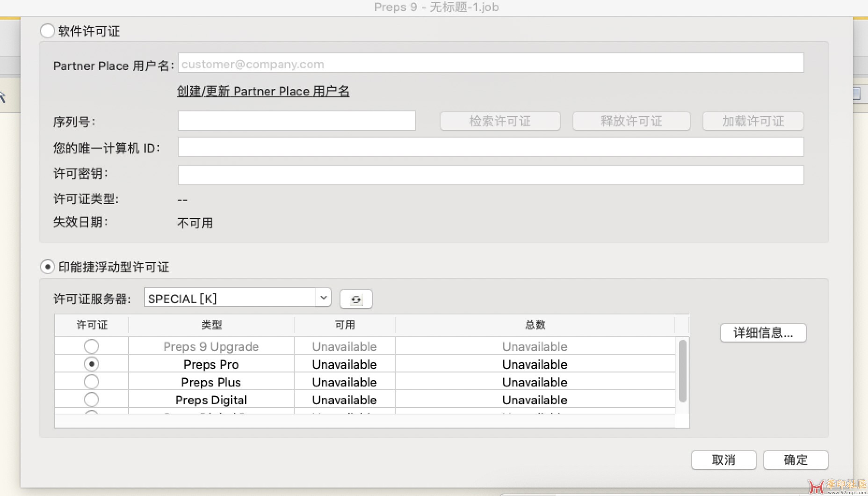Click the 序列号 input field

click(297, 121)
